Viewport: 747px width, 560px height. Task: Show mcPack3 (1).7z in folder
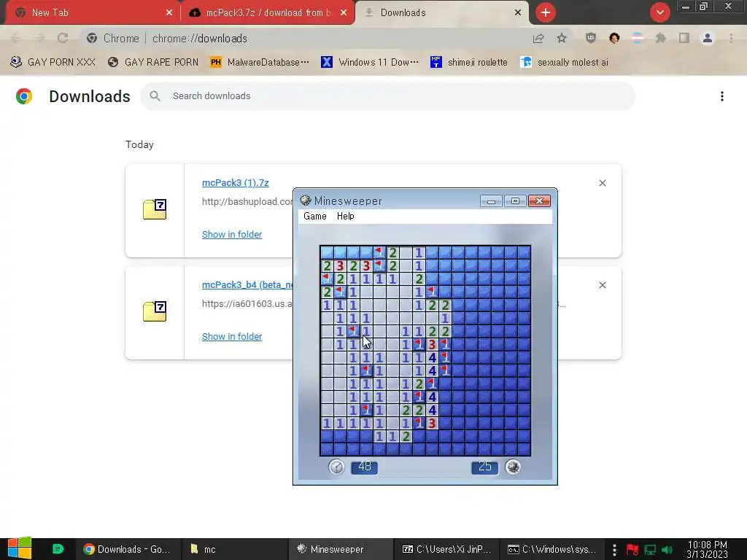pyautogui.click(x=232, y=234)
